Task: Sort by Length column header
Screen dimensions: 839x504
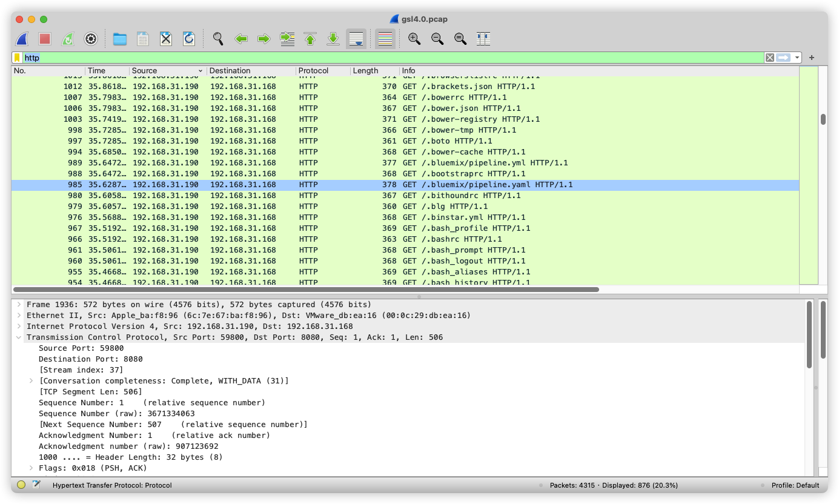Action: (375, 71)
